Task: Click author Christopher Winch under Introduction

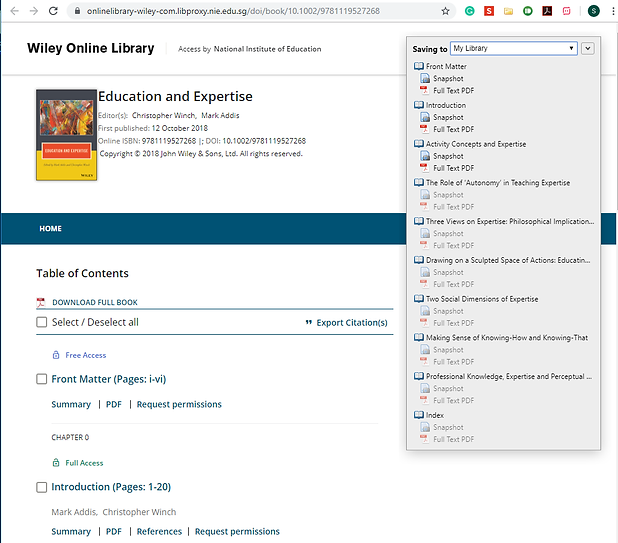Action: click(x=139, y=512)
